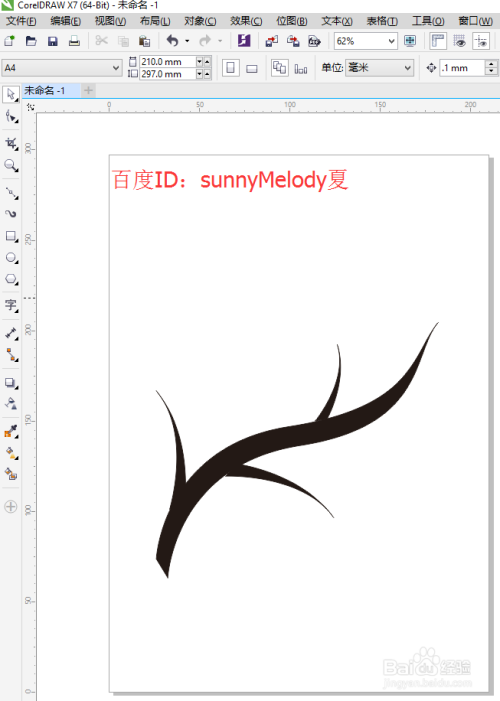Select the Pick tool
Image resolution: width=500 pixels, height=701 pixels.
pyautogui.click(x=11, y=94)
